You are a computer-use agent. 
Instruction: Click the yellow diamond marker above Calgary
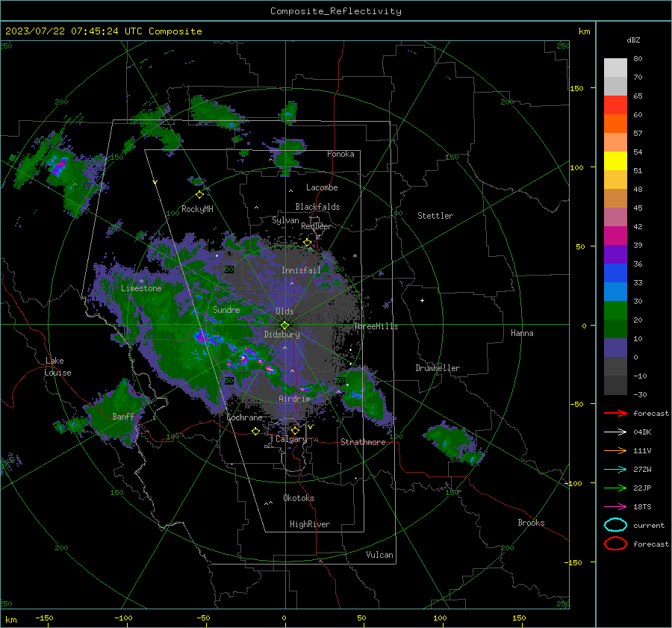point(295,430)
